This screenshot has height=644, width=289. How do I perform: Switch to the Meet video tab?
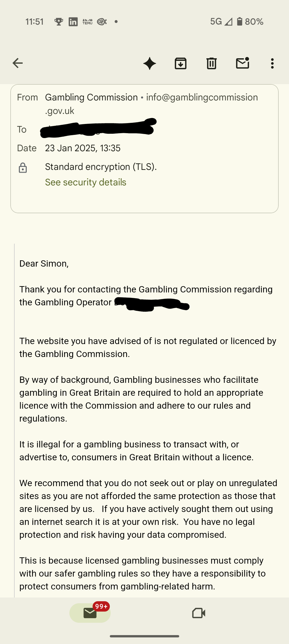point(198,613)
